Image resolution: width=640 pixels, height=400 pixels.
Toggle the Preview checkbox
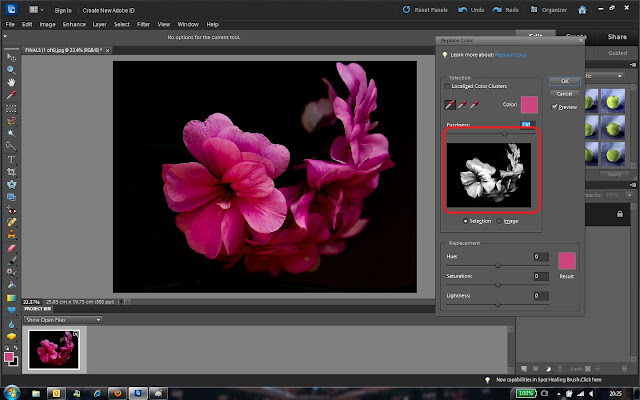(555, 106)
